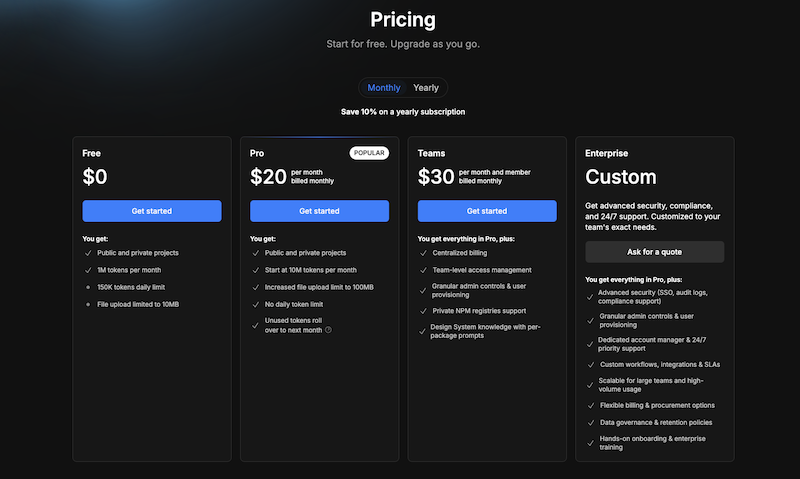
Task: Click the info icon beside unused tokens rollover
Action: (x=329, y=330)
